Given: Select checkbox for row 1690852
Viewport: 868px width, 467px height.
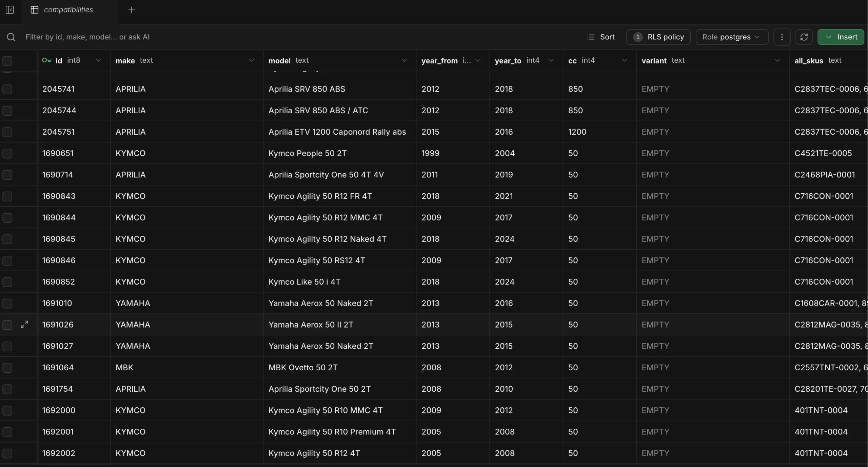Looking at the screenshot, I should [x=7, y=282].
